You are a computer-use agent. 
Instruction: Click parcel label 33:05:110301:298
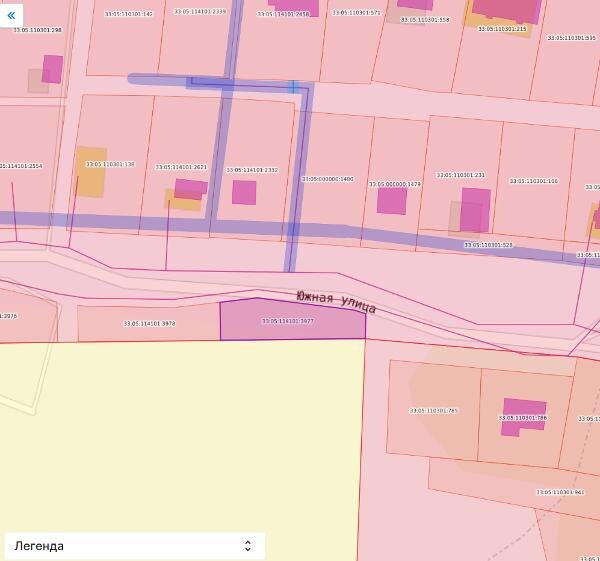(x=38, y=30)
